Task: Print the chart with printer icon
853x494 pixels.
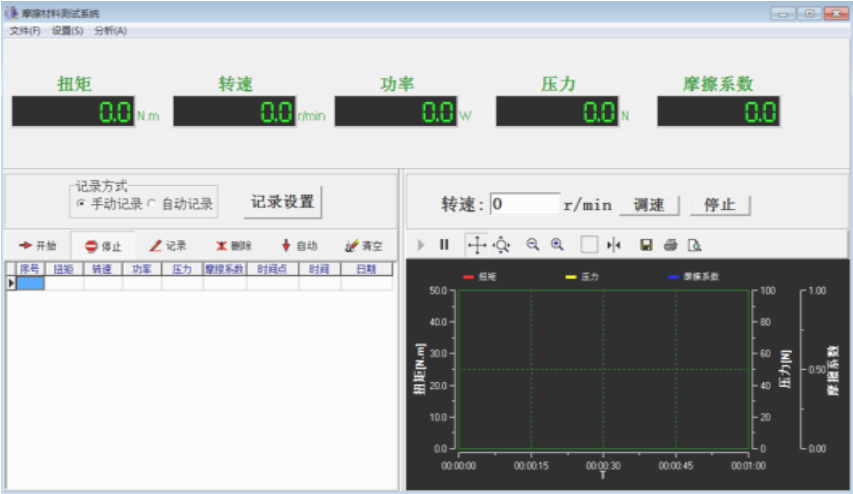Action: [670, 245]
